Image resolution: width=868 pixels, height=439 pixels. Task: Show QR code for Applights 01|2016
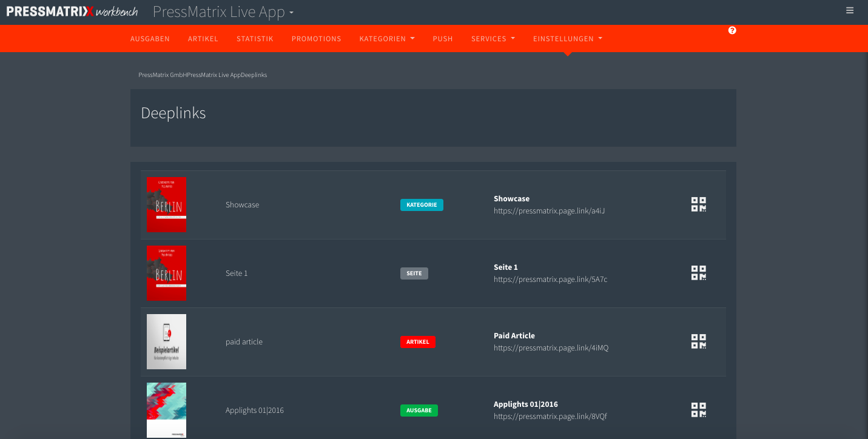point(699,410)
